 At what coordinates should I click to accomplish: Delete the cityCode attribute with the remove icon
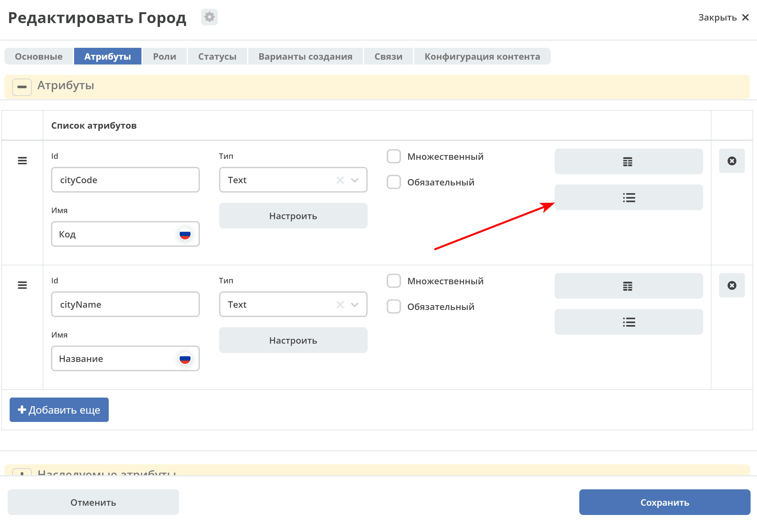[732, 161]
